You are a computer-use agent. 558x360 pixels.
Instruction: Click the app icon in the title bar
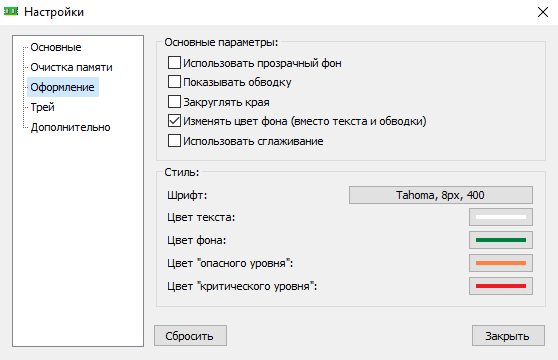click(11, 12)
